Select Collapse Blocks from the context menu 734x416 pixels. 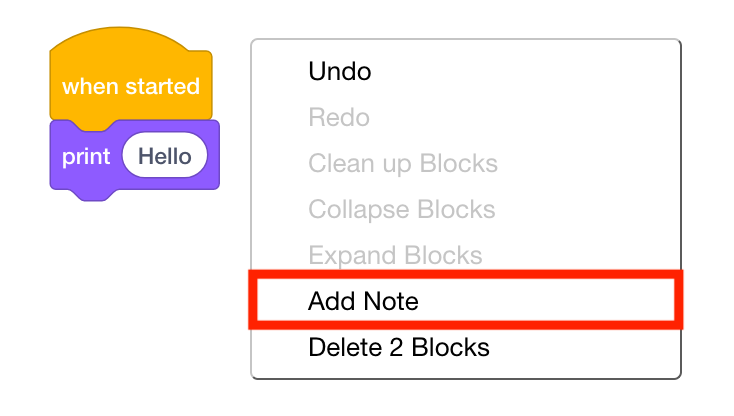(401, 210)
